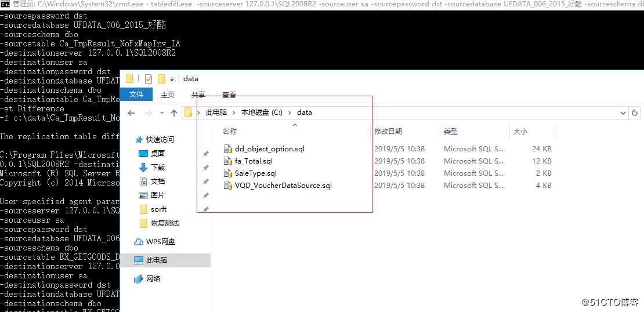Screen dimensions: 644x312
Task: Click 此电脑 in address bar path
Action: [216, 113]
